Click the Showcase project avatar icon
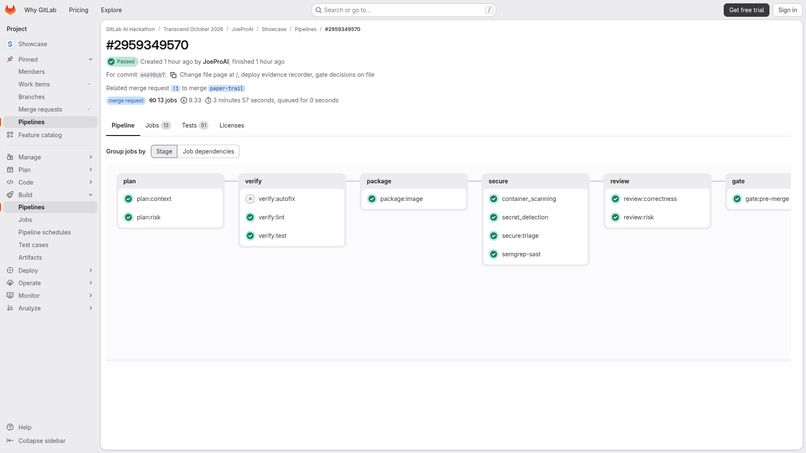806x453 pixels. [10, 44]
